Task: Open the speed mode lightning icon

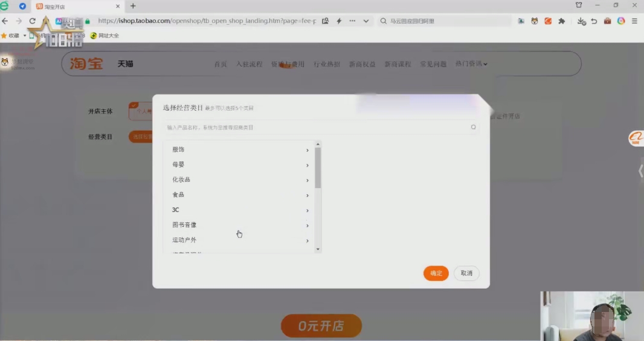Action: (339, 21)
